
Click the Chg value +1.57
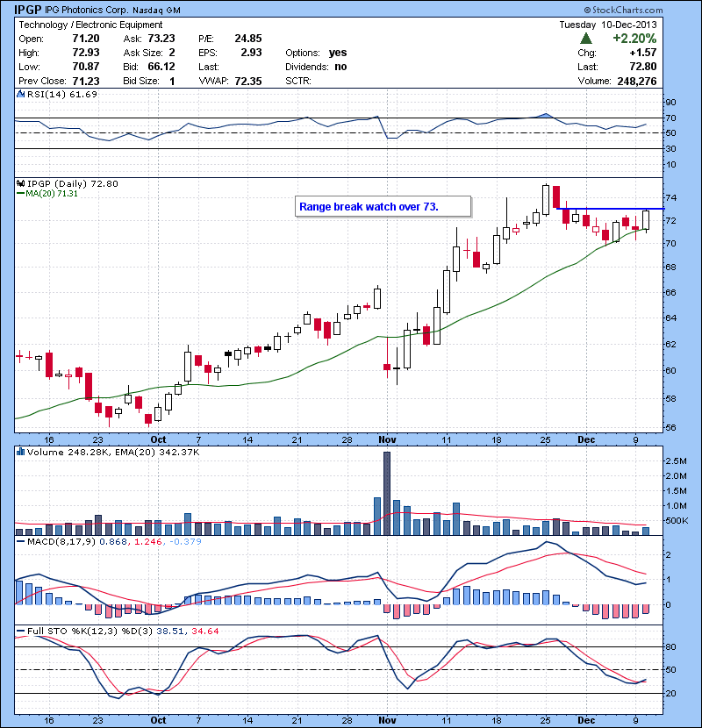[643, 53]
